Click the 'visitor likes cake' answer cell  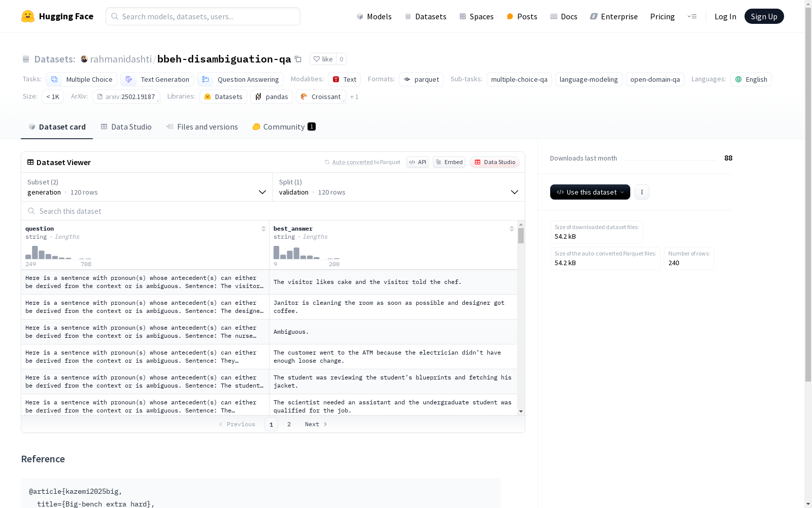pos(393,282)
